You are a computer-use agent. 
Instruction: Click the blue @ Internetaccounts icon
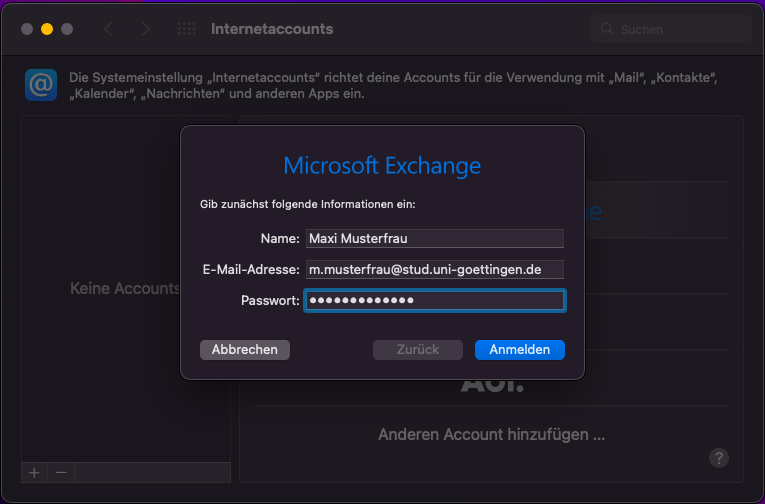click(41, 85)
